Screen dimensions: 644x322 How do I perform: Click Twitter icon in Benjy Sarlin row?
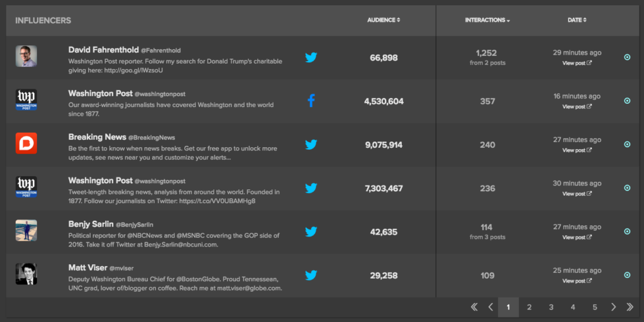(311, 231)
